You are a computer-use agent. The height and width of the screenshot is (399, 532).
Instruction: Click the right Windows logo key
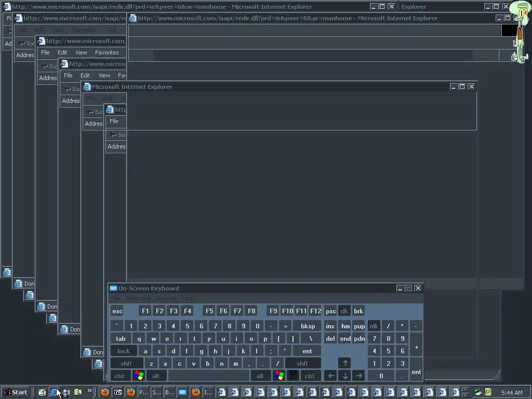pyautogui.click(x=279, y=376)
